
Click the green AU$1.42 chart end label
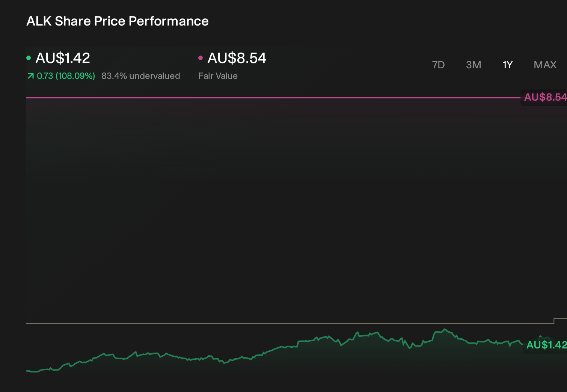[546, 345]
